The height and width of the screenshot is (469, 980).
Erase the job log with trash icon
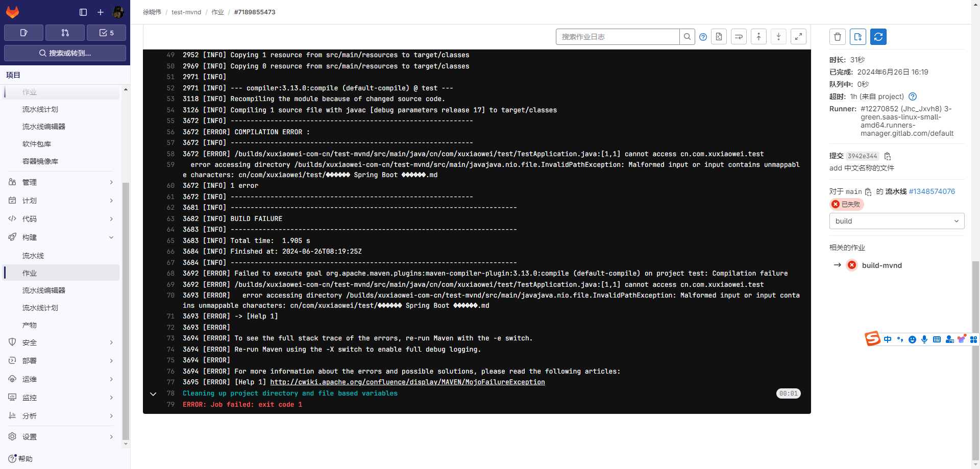click(x=837, y=37)
